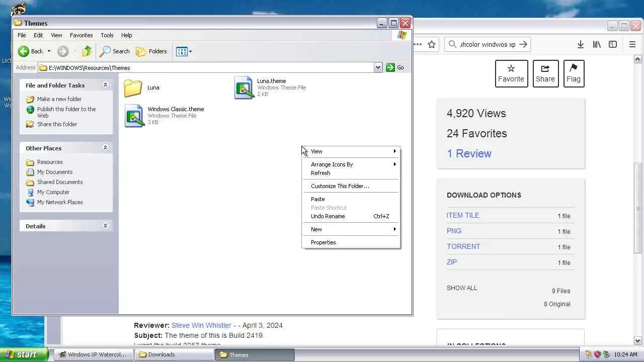Screen dimensions: 644x362
Task: Click the browser vertical scrollbar down arrow
Action: tap(638, 341)
